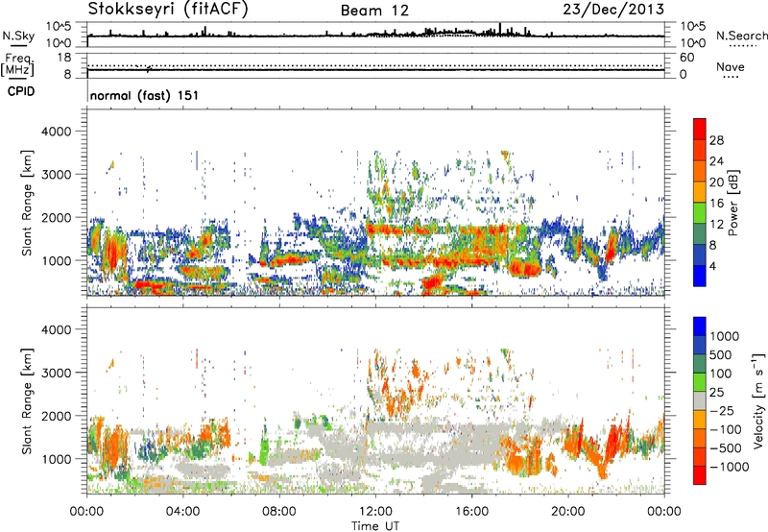Select the '-1000' label on the velocity color bar

click(729, 467)
